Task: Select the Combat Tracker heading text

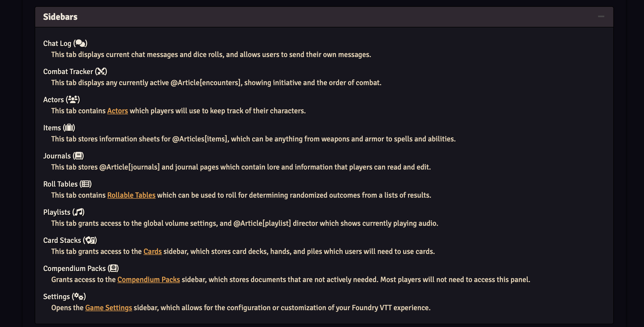Action: click(x=68, y=71)
